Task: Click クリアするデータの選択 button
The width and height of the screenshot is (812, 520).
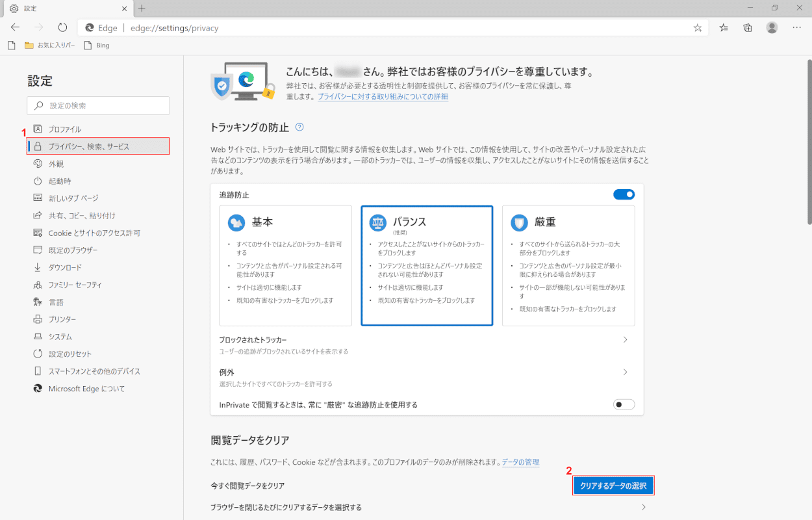Action: (613, 486)
